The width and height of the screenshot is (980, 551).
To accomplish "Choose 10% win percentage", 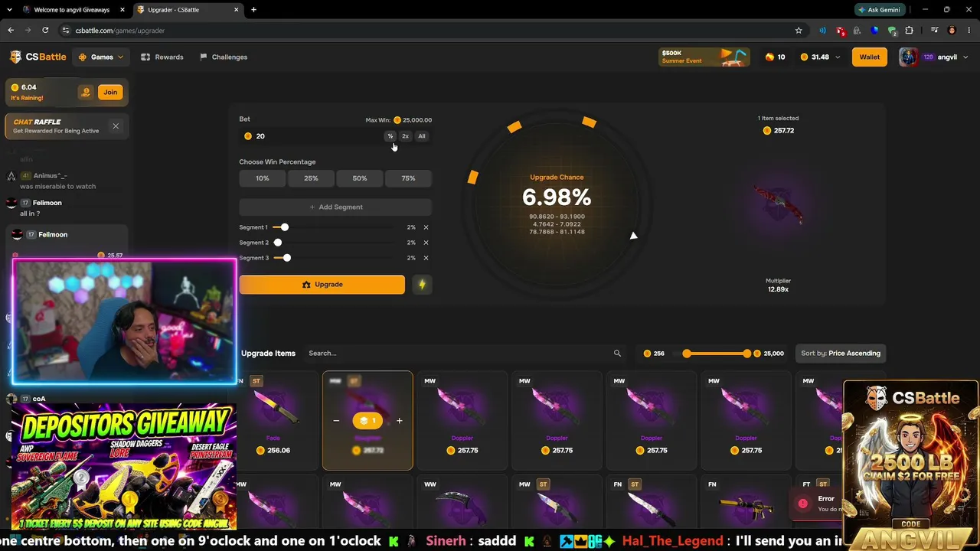I will pos(263,178).
